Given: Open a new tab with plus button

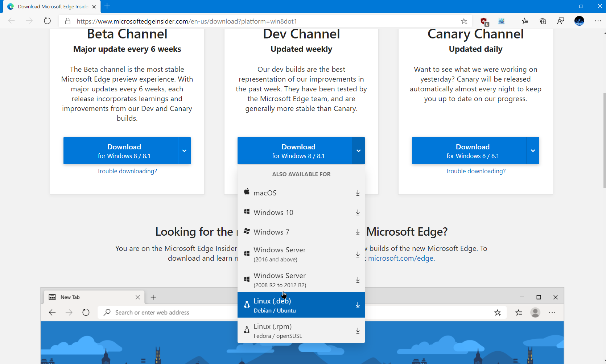Looking at the screenshot, I should pos(107,6).
